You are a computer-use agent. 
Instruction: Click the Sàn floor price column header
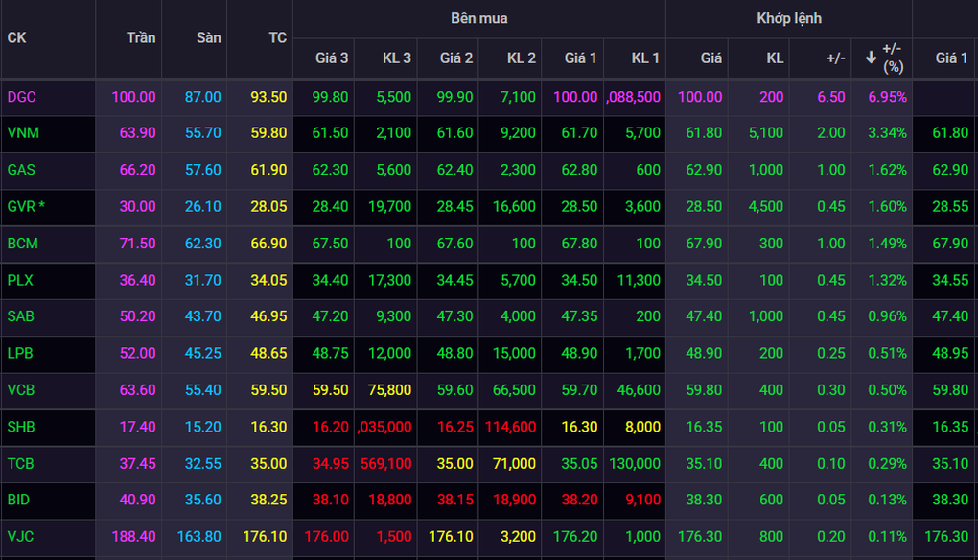208,37
